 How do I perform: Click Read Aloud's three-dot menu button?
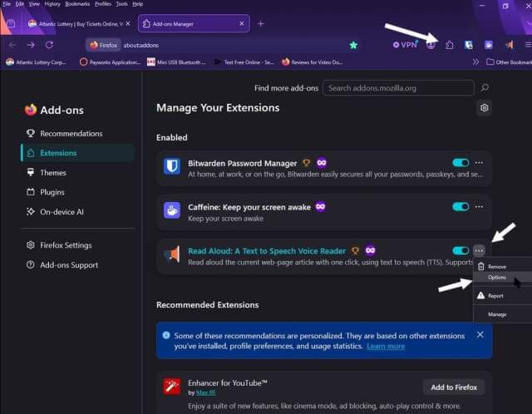[479, 251]
